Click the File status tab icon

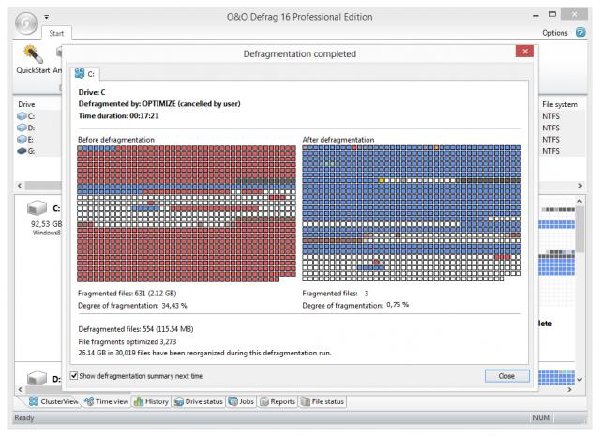pyautogui.click(x=305, y=402)
